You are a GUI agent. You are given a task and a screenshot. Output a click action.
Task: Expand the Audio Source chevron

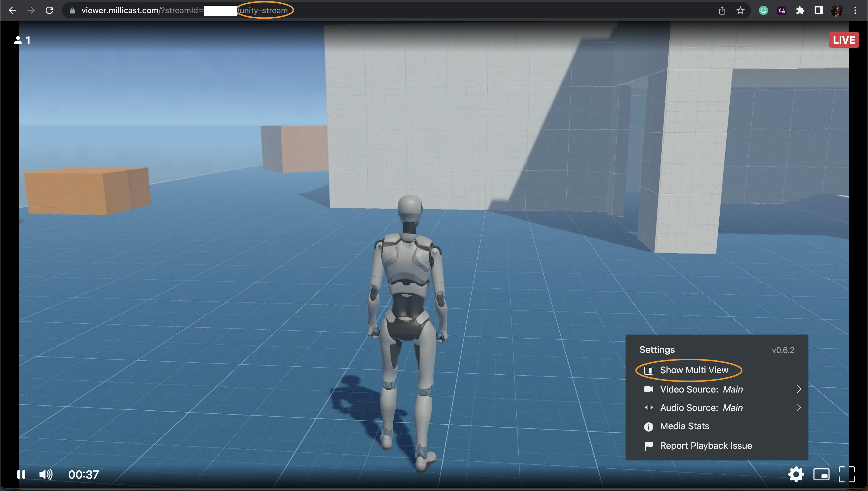(x=799, y=408)
